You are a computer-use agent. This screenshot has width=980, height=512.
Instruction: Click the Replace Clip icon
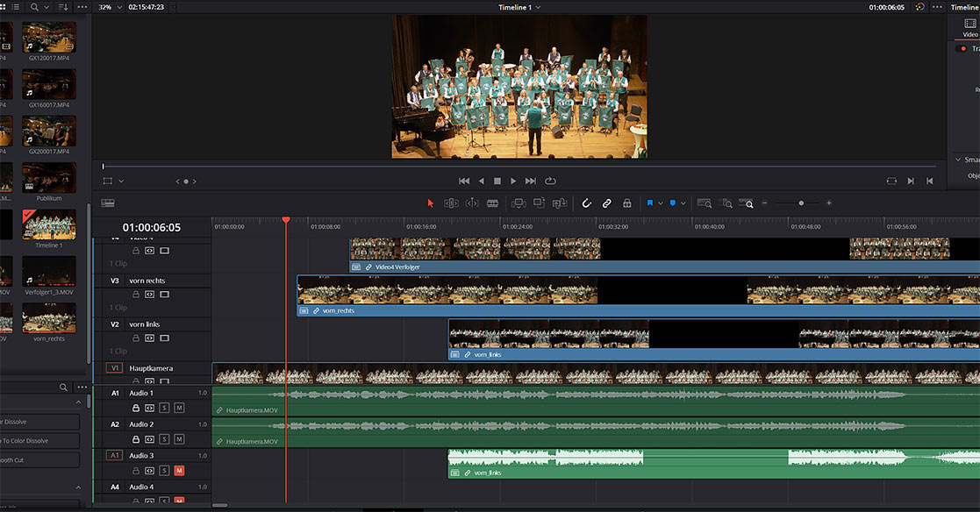(560, 203)
